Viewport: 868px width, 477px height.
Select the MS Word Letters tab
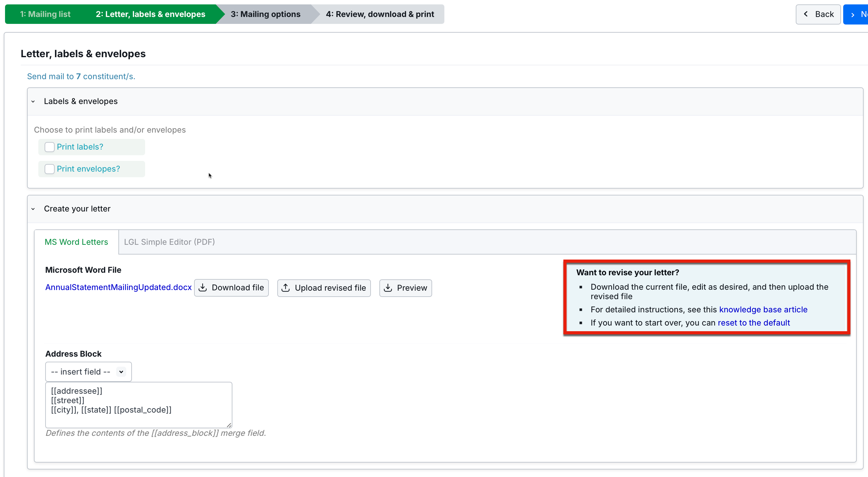click(x=77, y=242)
